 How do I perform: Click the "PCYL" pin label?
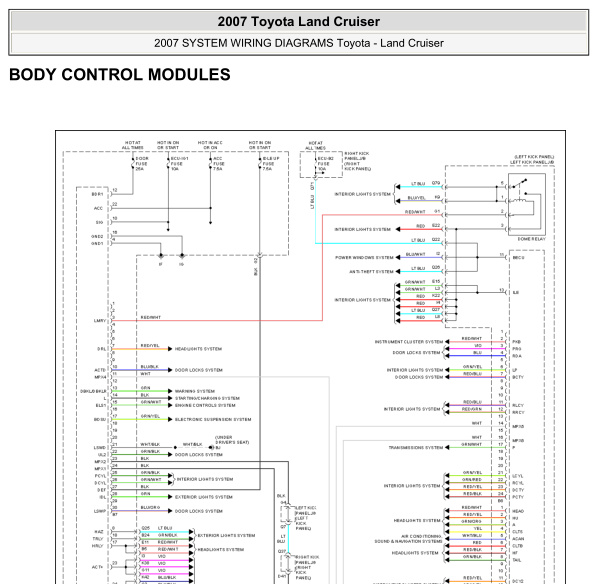(100, 476)
